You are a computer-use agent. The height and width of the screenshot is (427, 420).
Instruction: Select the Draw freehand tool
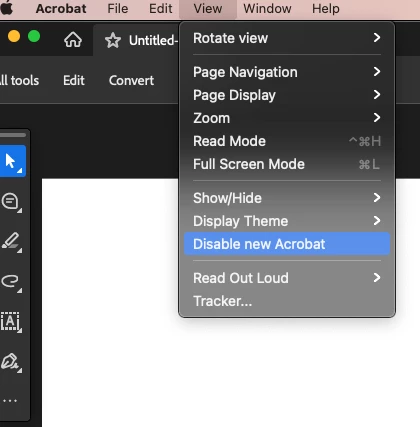12,282
